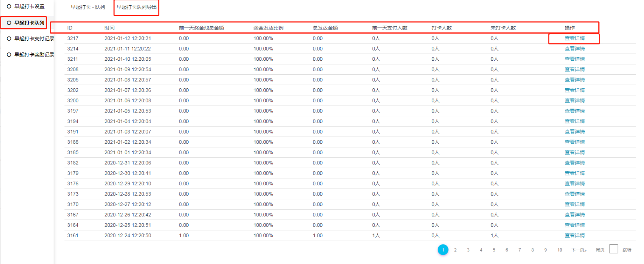Click 查看详情 for record 3214
The image size is (644, 264).
(x=574, y=49)
